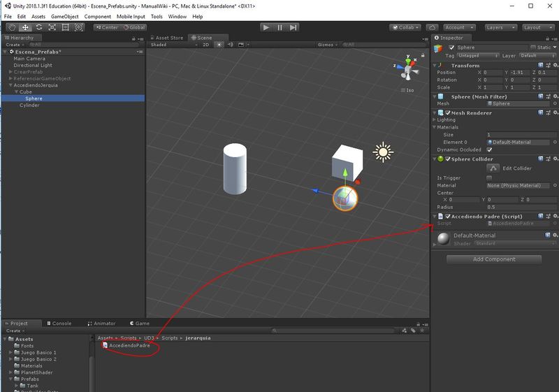The height and width of the screenshot is (392, 559).
Task: Toggle Center pivot mode button
Action: (x=107, y=27)
